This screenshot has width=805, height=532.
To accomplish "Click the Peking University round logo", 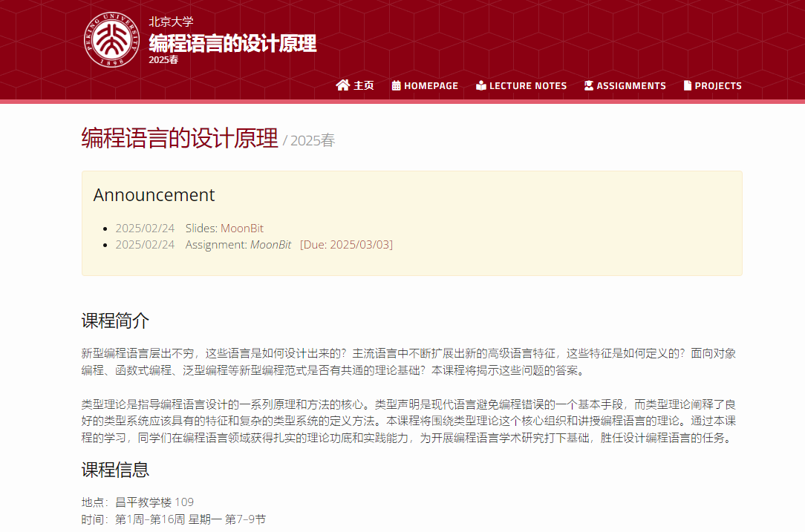I will [x=111, y=40].
